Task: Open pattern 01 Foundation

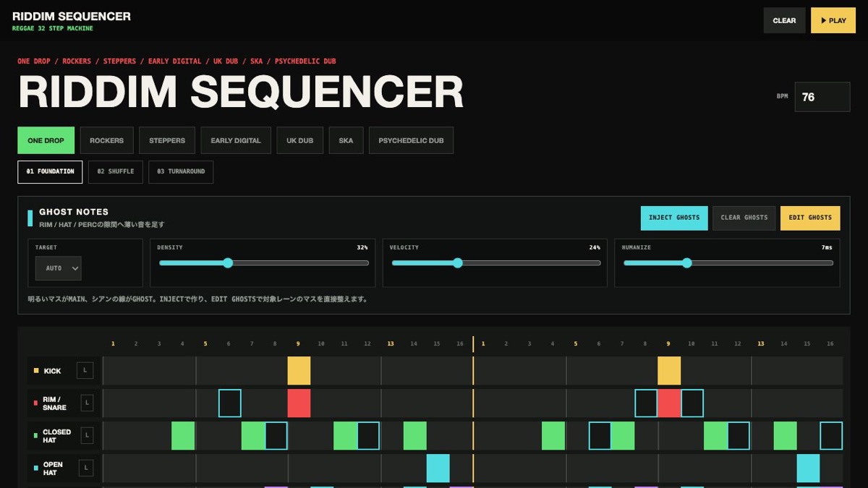Action: 50,172
